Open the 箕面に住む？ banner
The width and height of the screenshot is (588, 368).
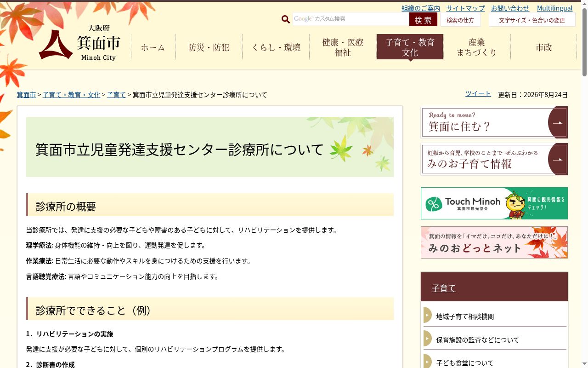point(494,122)
